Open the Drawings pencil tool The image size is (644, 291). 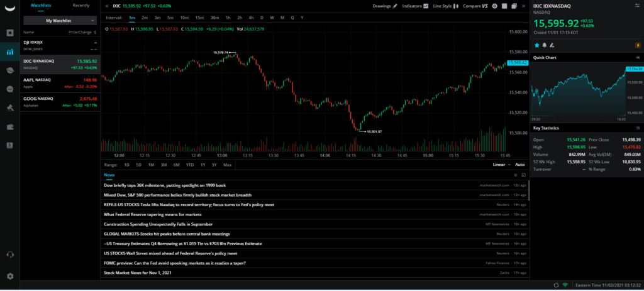(385, 6)
